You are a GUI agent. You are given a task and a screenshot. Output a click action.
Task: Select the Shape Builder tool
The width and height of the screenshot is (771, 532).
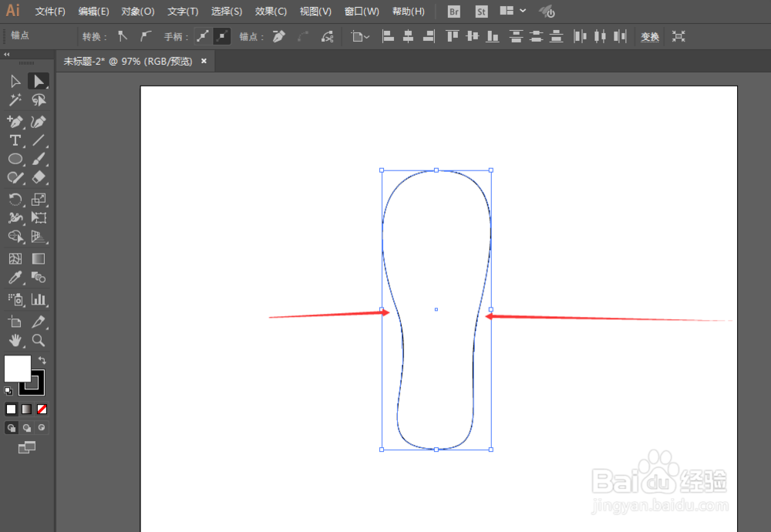(x=15, y=237)
